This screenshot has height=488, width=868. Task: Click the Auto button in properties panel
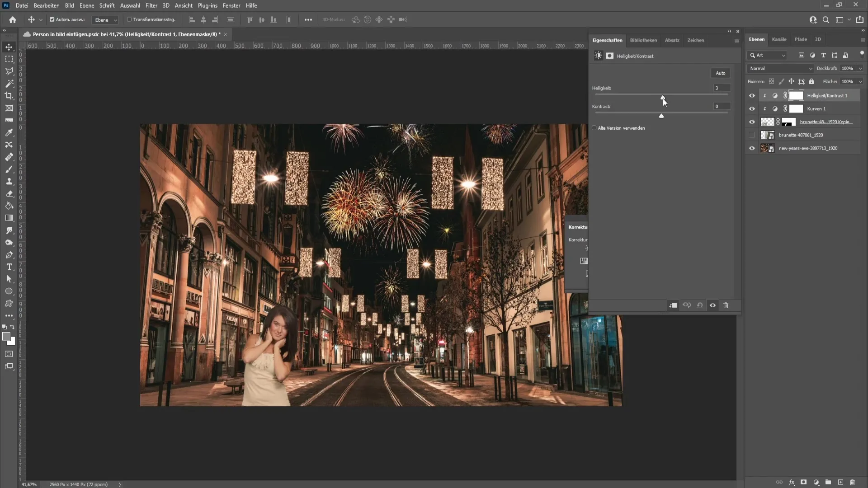[x=721, y=73]
